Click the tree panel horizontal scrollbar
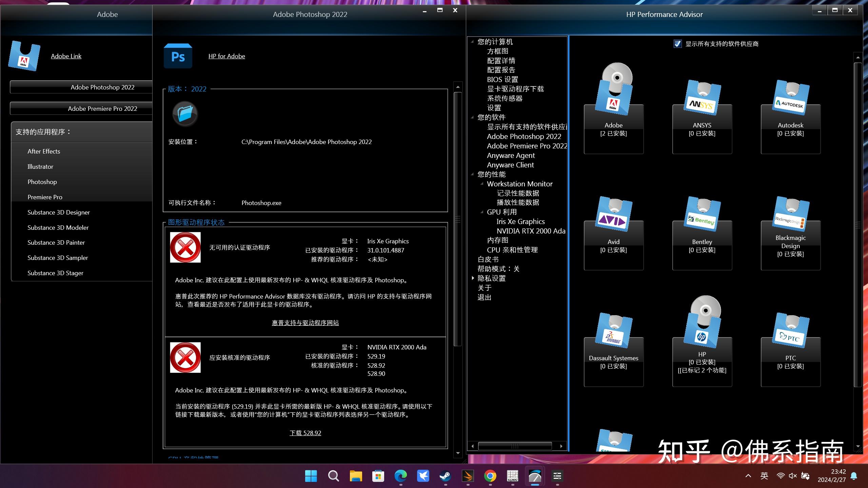868x488 pixels. point(515,446)
